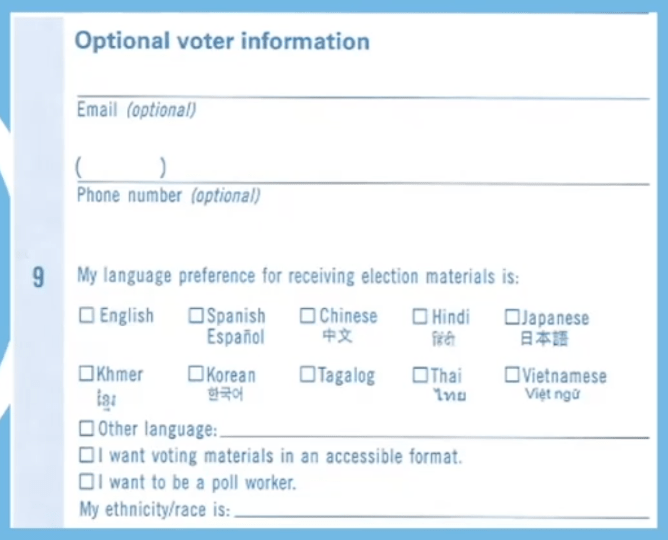The width and height of the screenshot is (668, 540).
Task: Select the Chinese language checkbox
Action: coord(307,316)
